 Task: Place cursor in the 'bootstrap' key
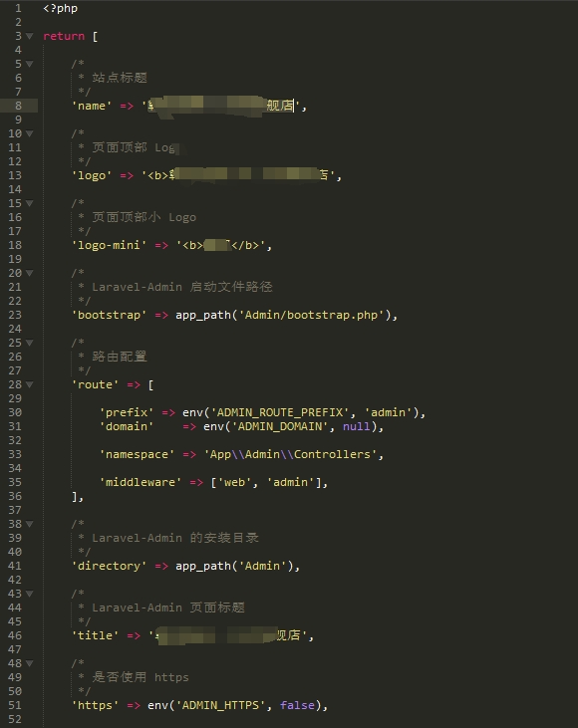click(109, 315)
